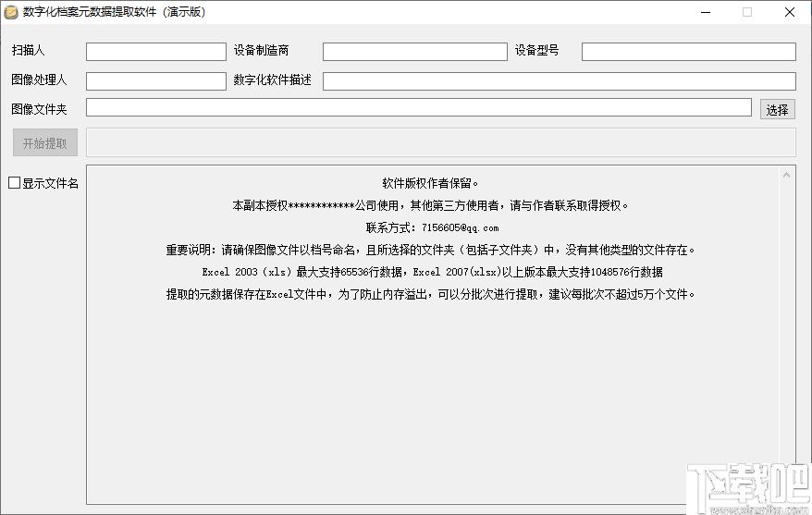
Task: Click the 数字化软件描述 input field
Action: click(560, 81)
